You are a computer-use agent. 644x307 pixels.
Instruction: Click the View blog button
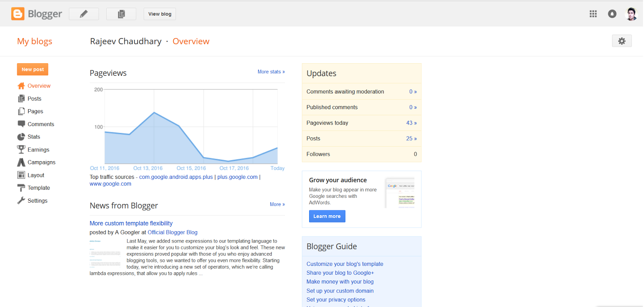coord(160,14)
